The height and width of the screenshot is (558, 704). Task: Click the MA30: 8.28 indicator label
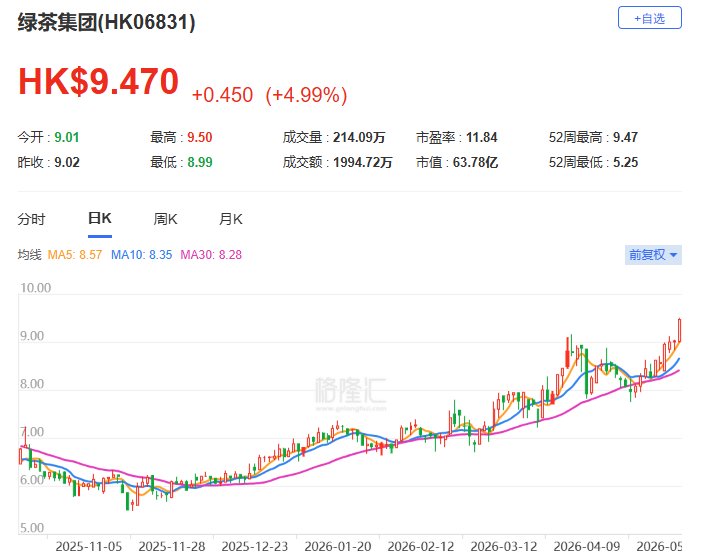(x=211, y=255)
